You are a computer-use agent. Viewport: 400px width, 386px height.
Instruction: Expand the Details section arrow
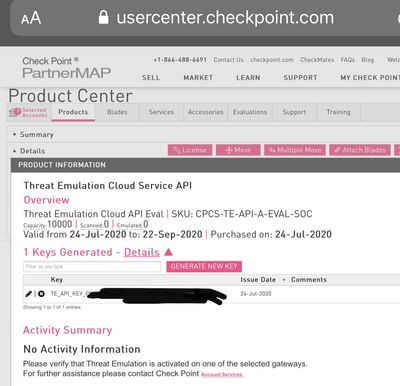(14, 151)
